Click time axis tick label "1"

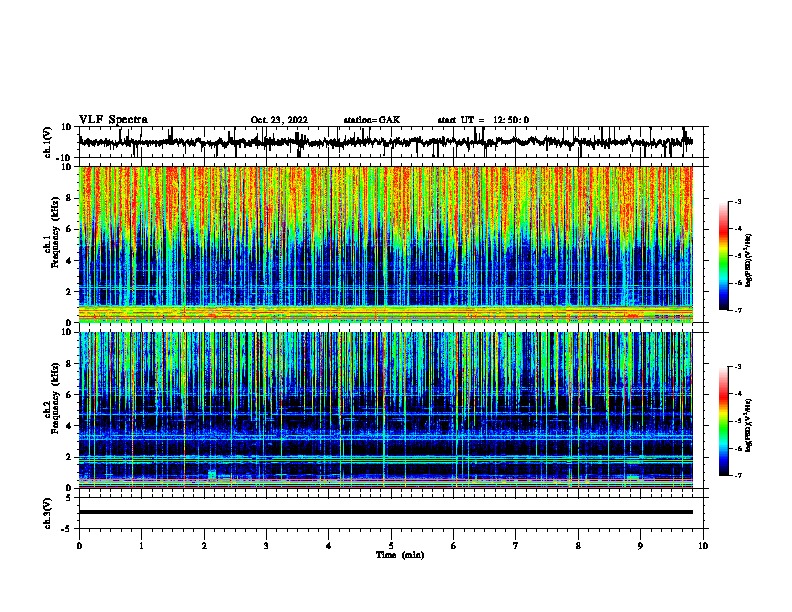tap(141, 545)
